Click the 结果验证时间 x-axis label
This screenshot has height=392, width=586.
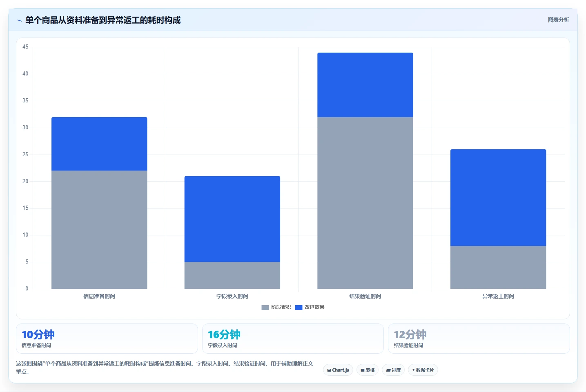(365, 296)
